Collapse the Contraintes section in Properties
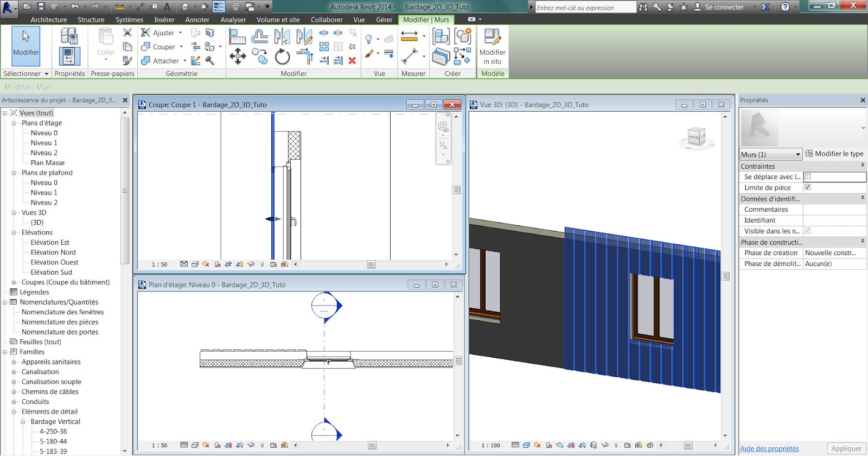This screenshot has height=456, width=868. [x=863, y=166]
